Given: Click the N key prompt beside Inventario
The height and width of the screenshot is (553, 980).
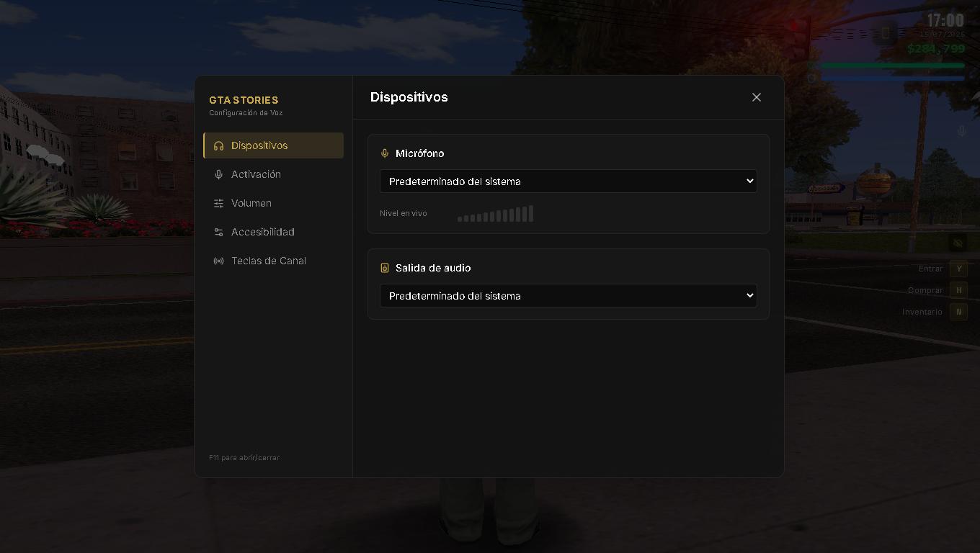Looking at the screenshot, I should pos(958,312).
